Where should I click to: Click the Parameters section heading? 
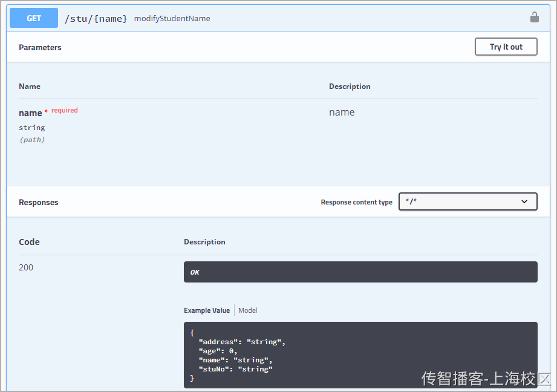pyautogui.click(x=40, y=47)
